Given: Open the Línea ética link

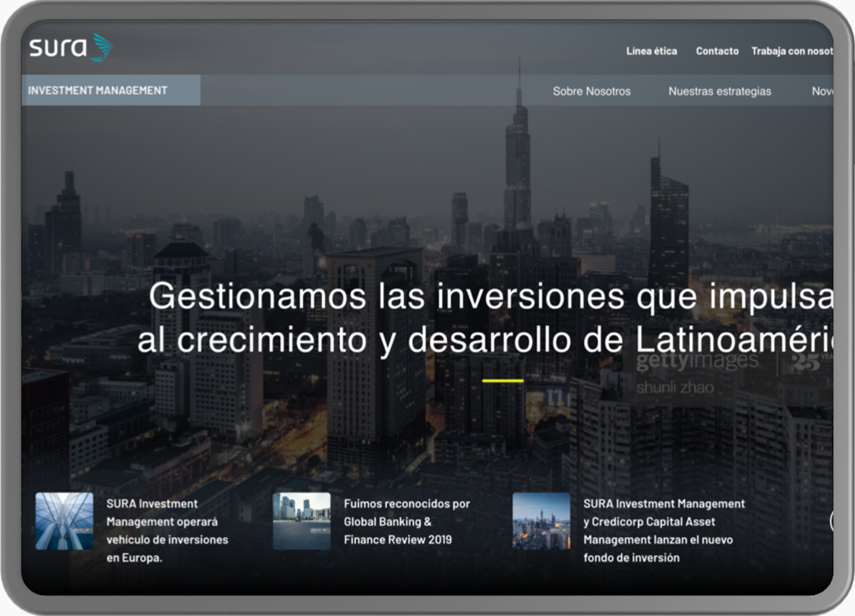Looking at the screenshot, I should [651, 51].
